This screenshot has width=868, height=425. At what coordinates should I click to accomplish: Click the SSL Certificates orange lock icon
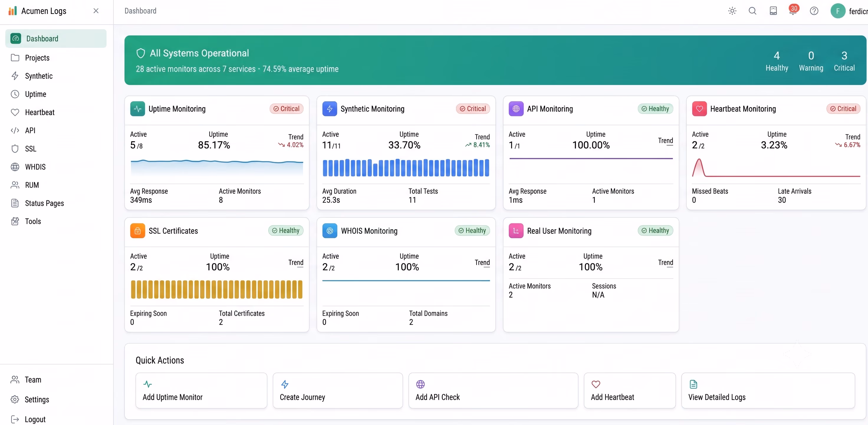tap(137, 231)
